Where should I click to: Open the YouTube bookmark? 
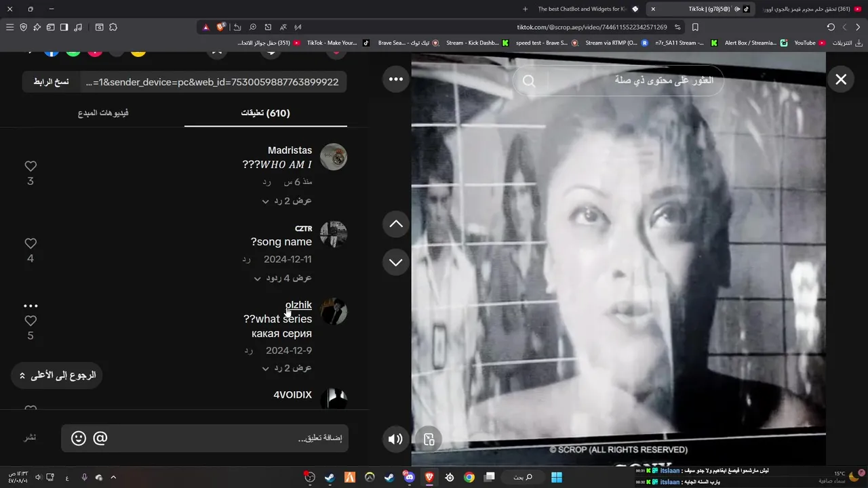coord(810,43)
